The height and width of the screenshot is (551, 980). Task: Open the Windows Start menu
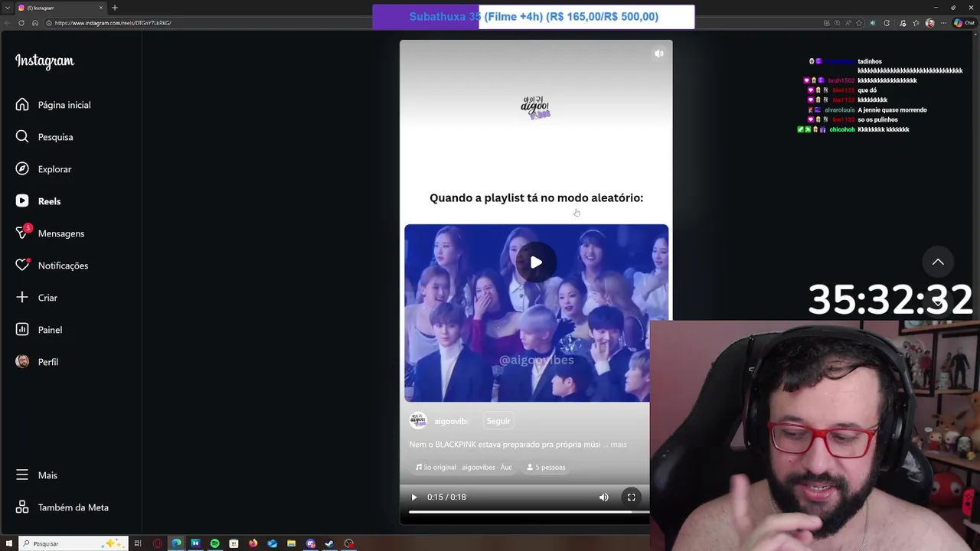pyautogui.click(x=9, y=543)
